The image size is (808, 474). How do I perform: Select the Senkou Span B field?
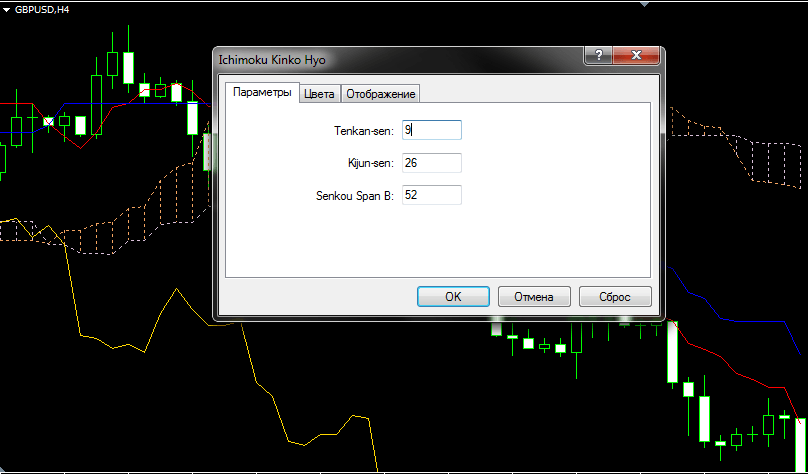tap(431, 195)
